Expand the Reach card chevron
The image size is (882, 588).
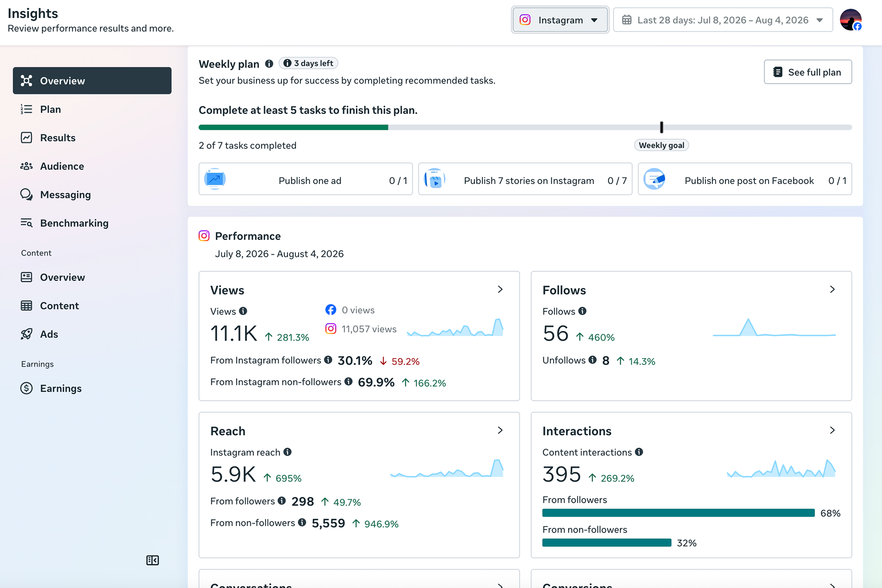click(x=500, y=431)
